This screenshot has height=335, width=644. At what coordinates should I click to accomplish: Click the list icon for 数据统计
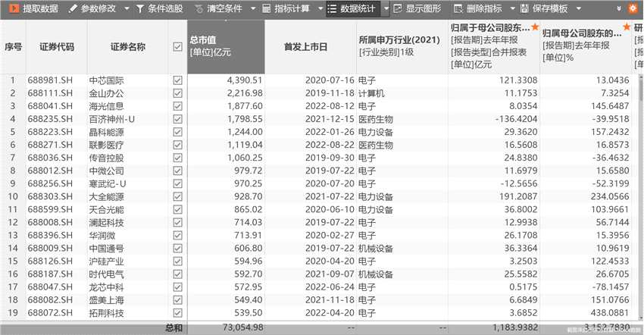click(x=332, y=8)
